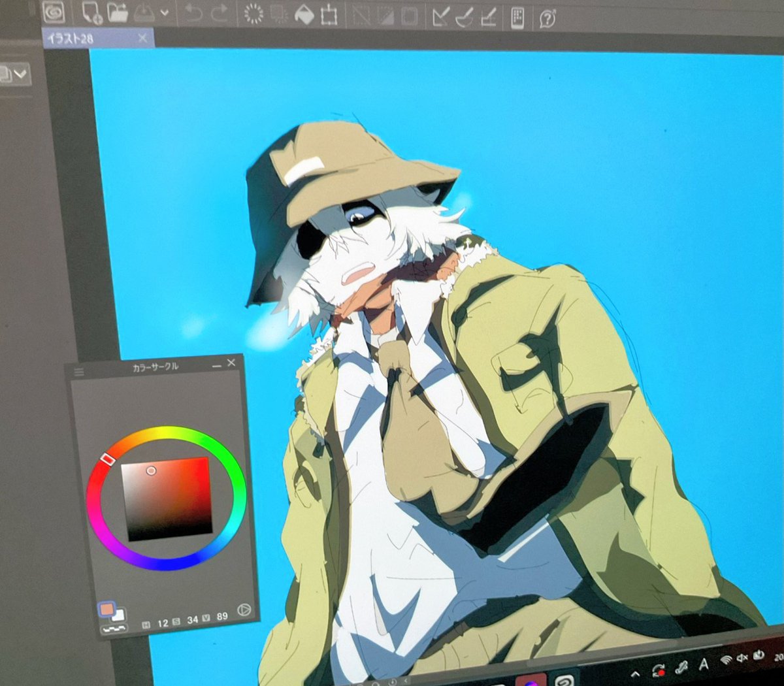784x686 pixels.
Task: Minimize the カラーサークル panel
Action: pos(217,366)
